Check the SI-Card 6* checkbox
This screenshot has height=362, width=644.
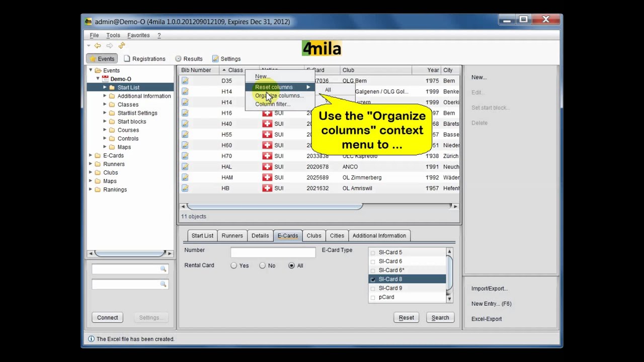pyautogui.click(x=373, y=270)
